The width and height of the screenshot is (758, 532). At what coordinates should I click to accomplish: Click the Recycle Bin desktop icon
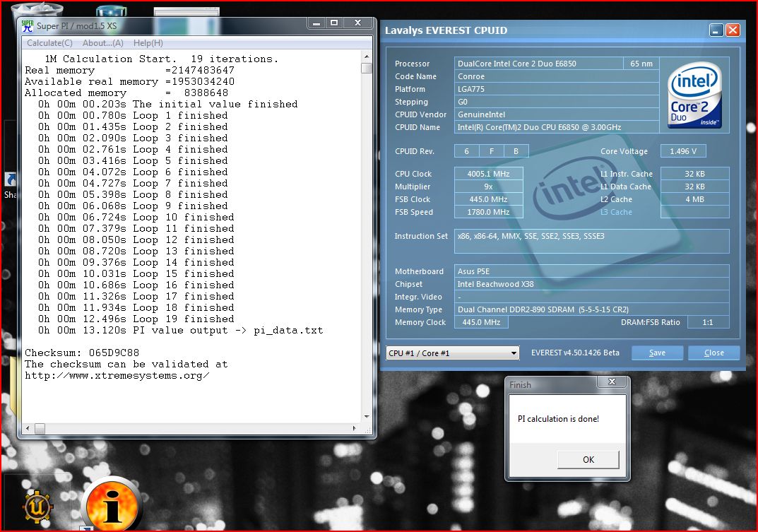(x=37, y=11)
